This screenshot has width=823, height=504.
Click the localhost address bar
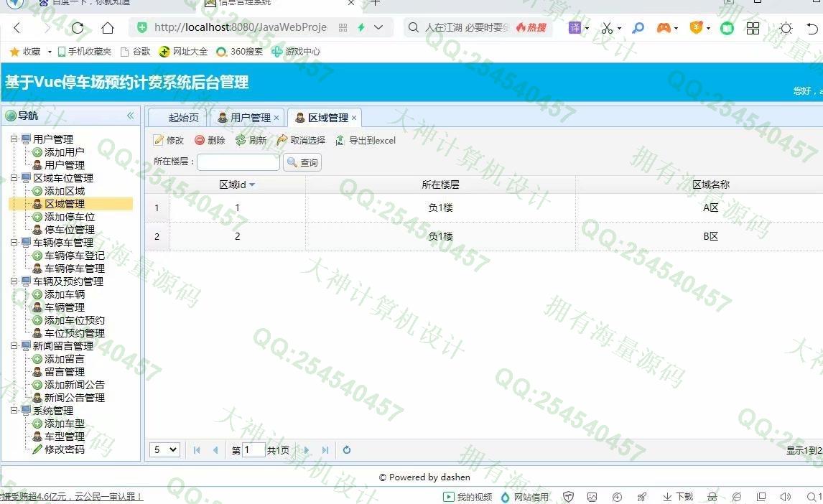(x=240, y=27)
